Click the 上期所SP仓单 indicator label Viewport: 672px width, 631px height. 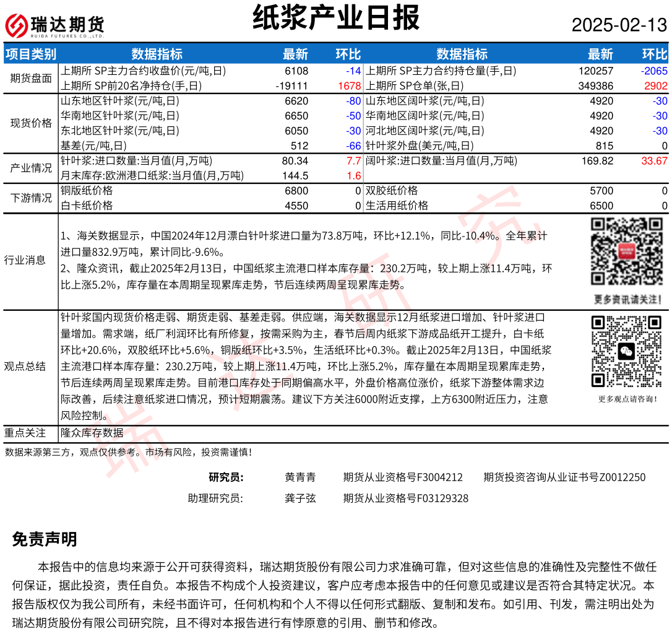(x=415, y=86)
